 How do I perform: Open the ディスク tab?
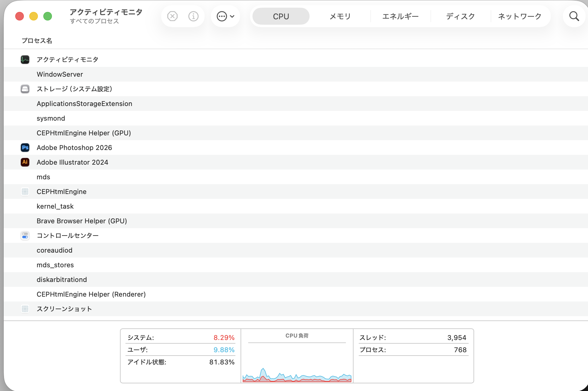point(460,16)
